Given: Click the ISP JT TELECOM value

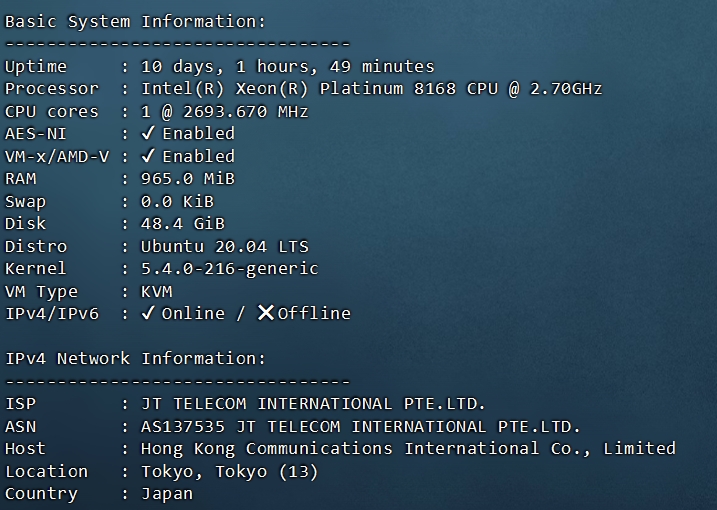Looking at the screenshot, I should [313, 403].
